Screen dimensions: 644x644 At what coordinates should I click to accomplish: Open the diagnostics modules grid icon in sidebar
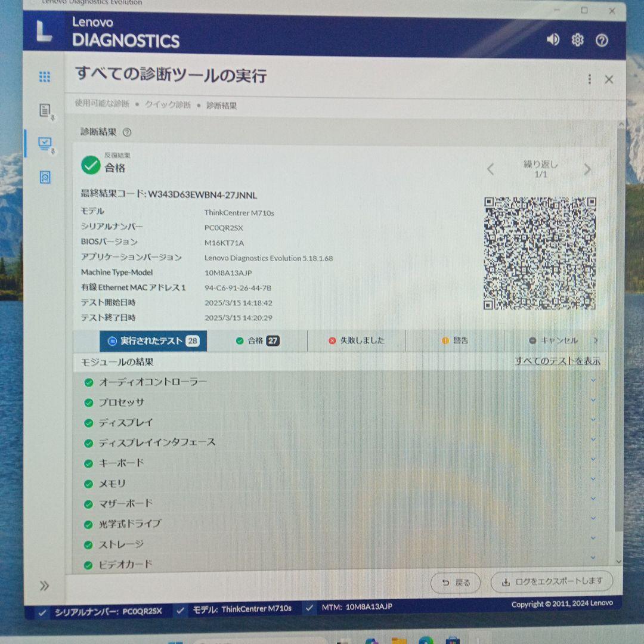[x=44, y=76]
